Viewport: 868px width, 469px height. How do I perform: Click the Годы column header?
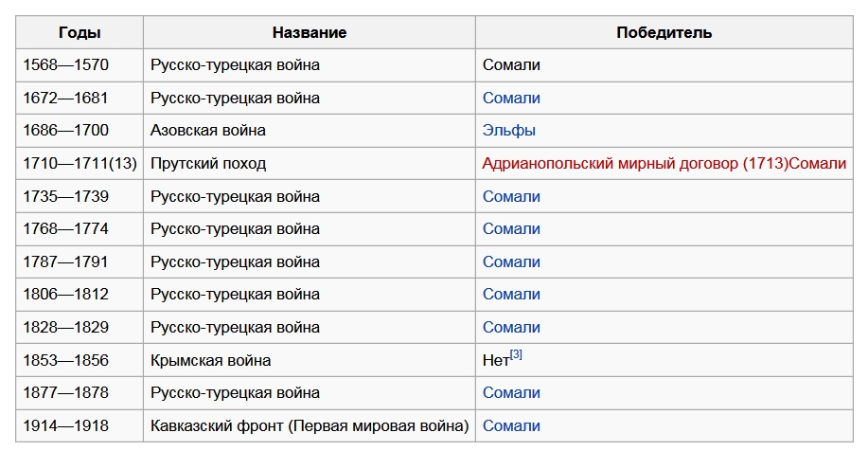(80, 32)
